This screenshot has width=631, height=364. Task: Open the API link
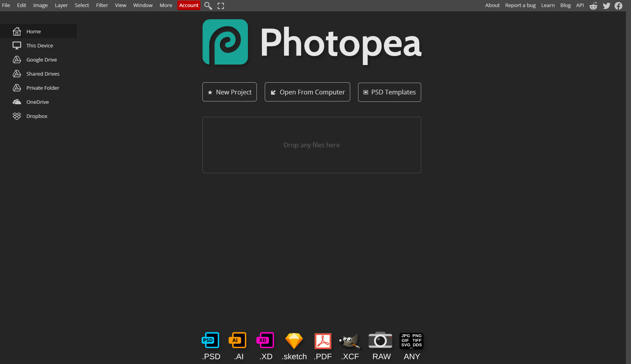(580, 5)
